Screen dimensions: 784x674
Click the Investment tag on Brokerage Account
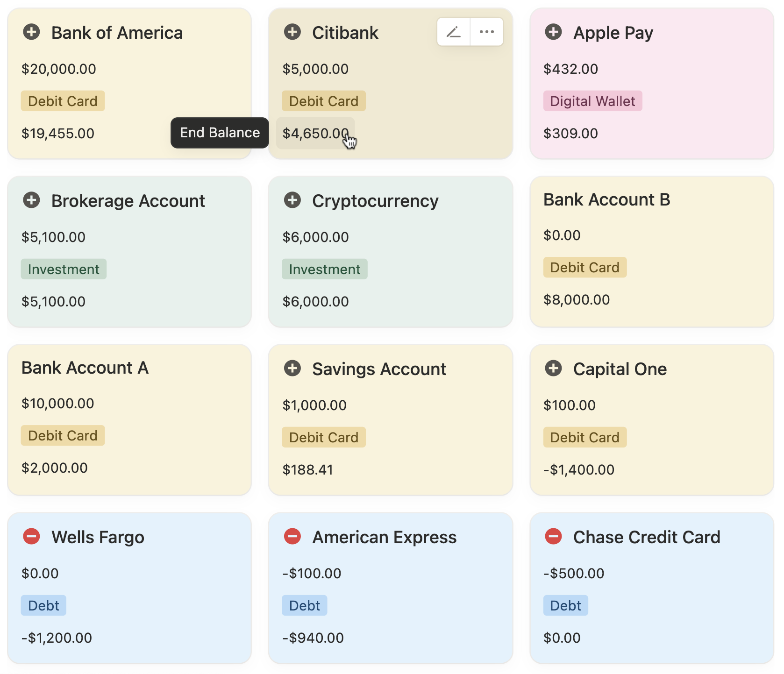pos(64,269)
